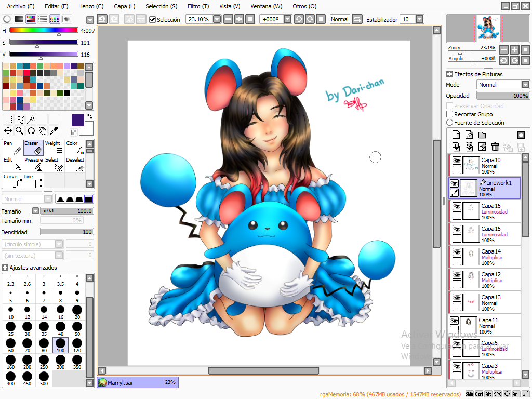
Task: Choose the Weight linework tool
Action: [54, 148]
